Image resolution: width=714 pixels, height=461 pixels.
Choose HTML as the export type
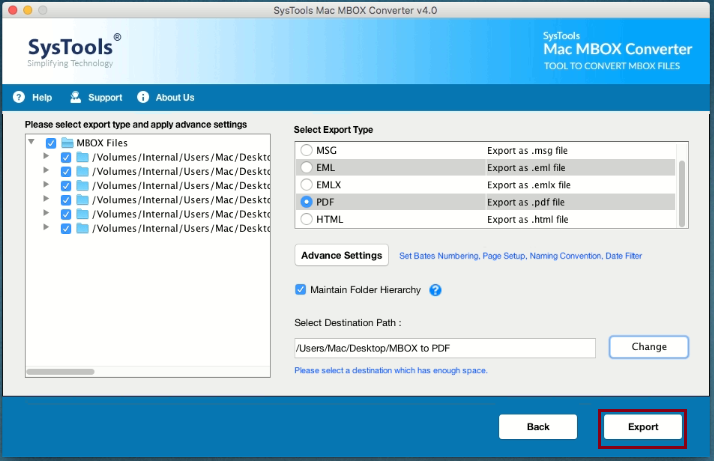pos(306,219)
